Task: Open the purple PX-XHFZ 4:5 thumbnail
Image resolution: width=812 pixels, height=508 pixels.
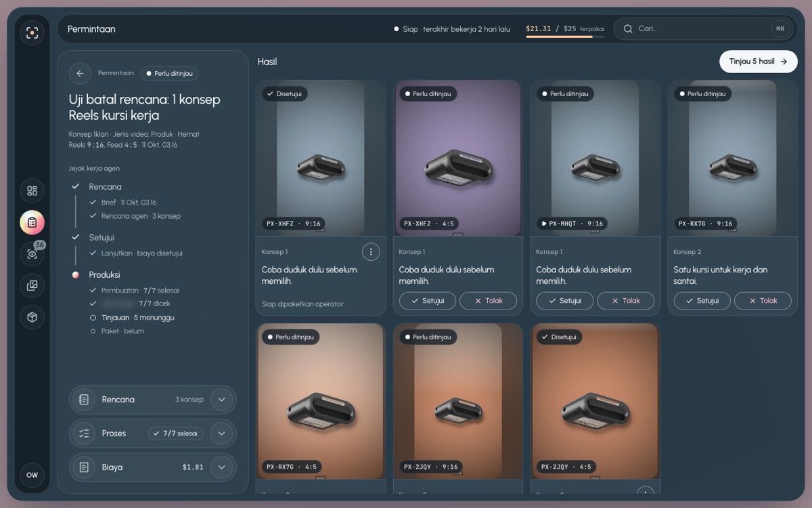Action: (458, 158)
